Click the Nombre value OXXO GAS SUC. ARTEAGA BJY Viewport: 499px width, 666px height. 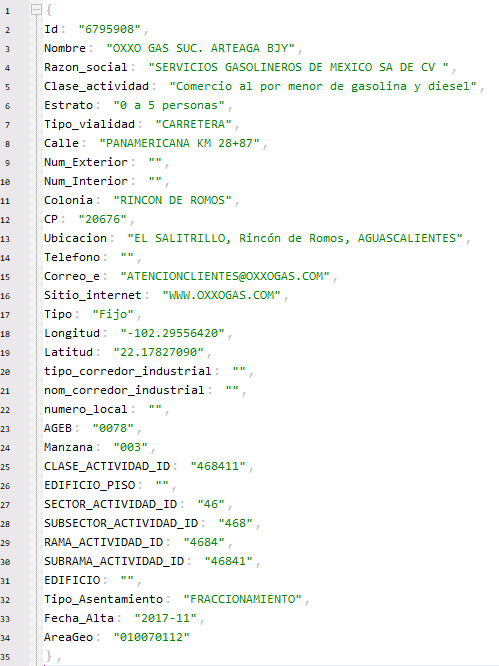coord(200,48)
